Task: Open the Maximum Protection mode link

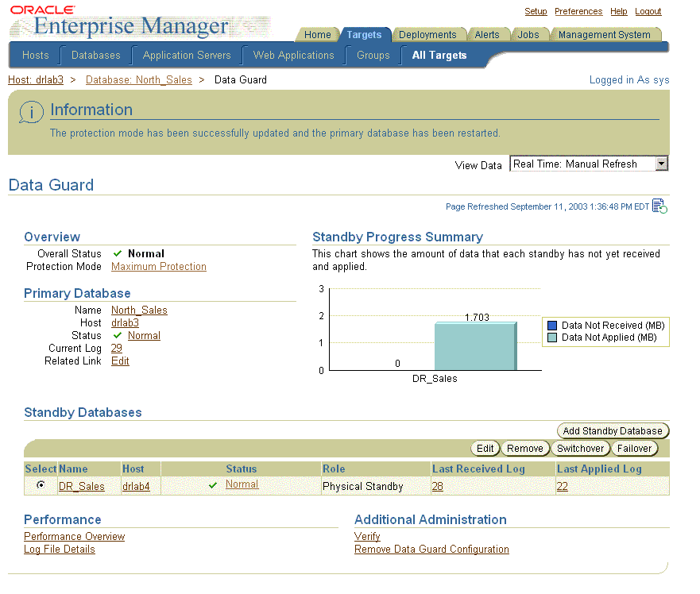Action: click(x=158, y=266)
